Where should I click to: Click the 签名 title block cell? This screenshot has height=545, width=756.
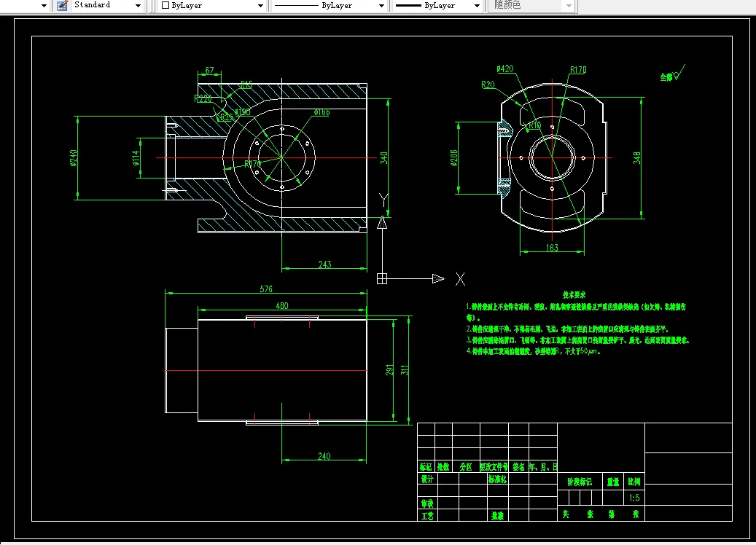(519, 466)
